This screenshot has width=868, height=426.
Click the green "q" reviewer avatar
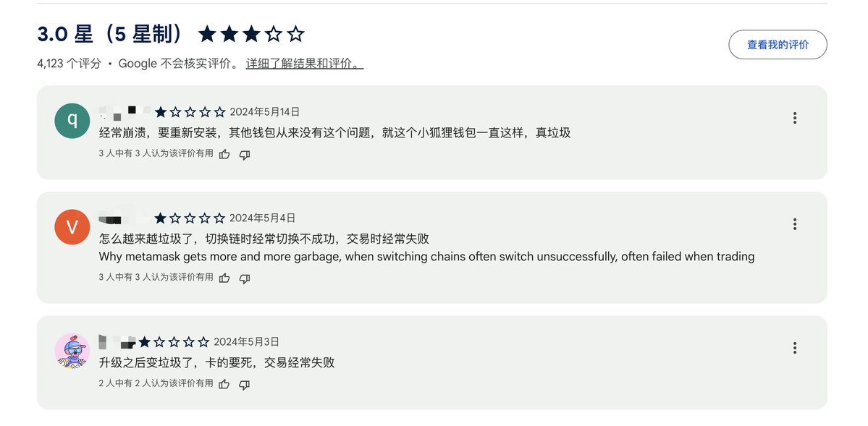pos(72,121)
